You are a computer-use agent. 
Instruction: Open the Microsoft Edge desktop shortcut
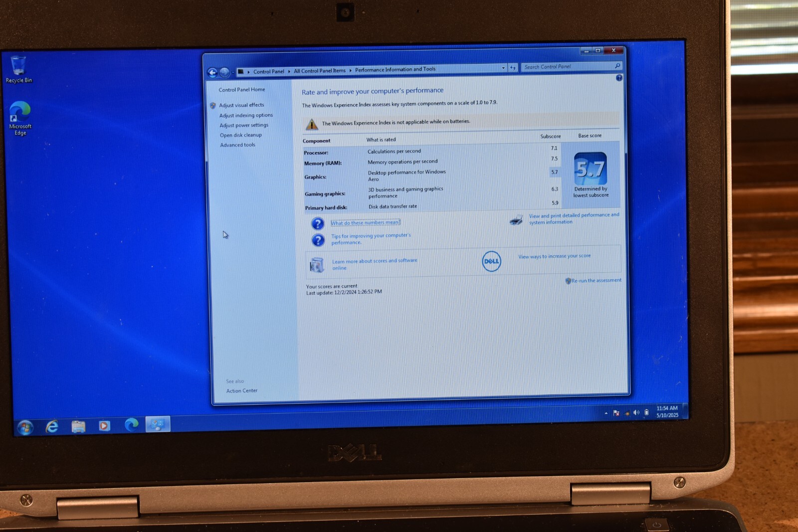pyautogui.click(x=20, y=118)
